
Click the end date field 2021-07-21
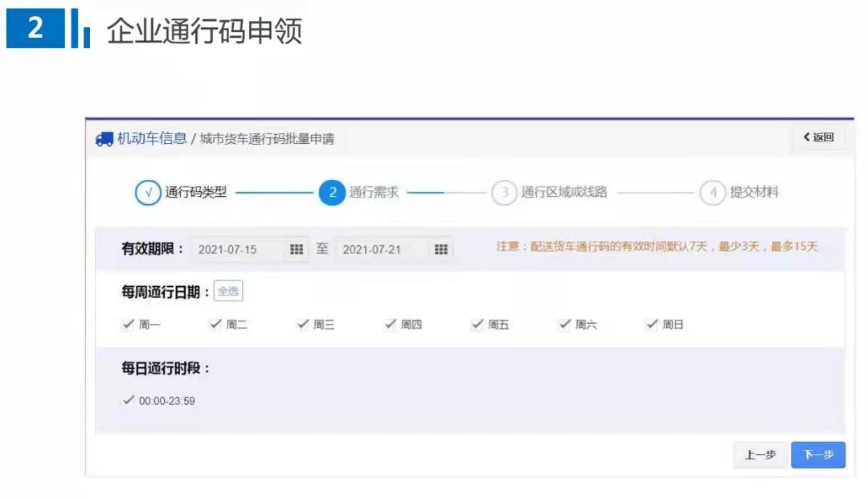coord(382,249)
